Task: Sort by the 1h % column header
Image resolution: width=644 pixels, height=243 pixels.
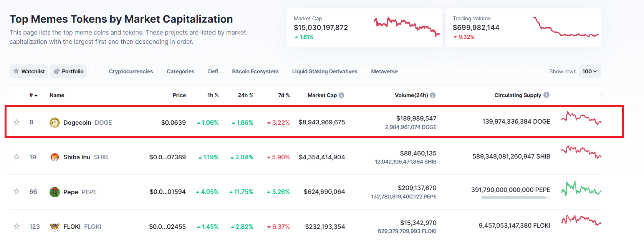Action: coord(213,95)
